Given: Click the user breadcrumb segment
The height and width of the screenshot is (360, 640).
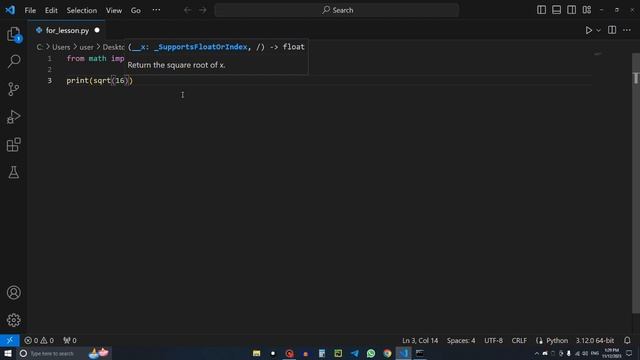Looking at the screenshot, I should pyautogui.click(x=87, y=47).
